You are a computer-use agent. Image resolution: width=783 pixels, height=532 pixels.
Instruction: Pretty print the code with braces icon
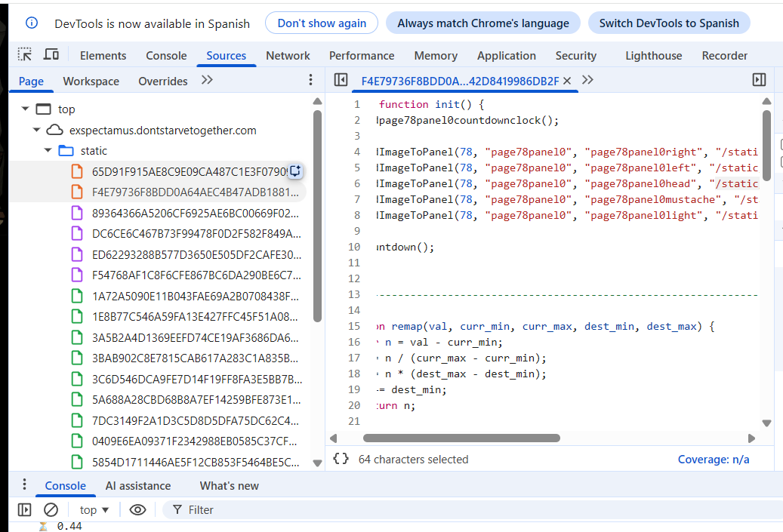coord(341,459)
